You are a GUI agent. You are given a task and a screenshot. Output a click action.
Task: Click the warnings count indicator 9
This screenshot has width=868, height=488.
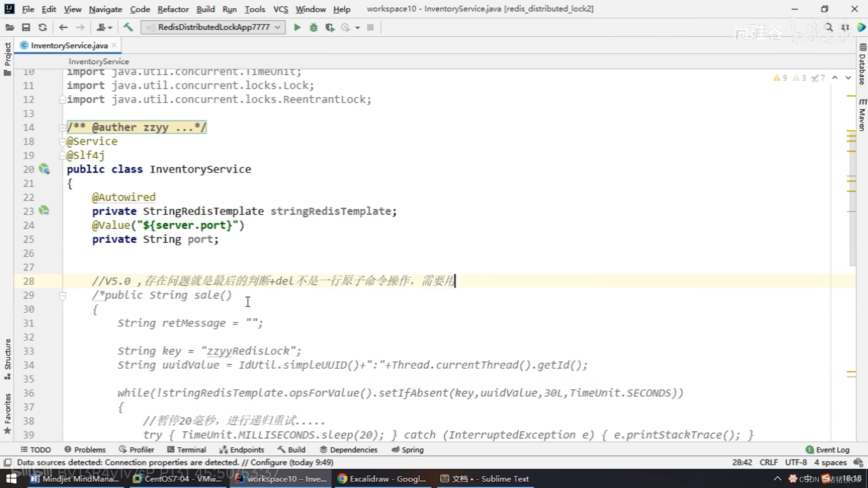tap(780, 78)
